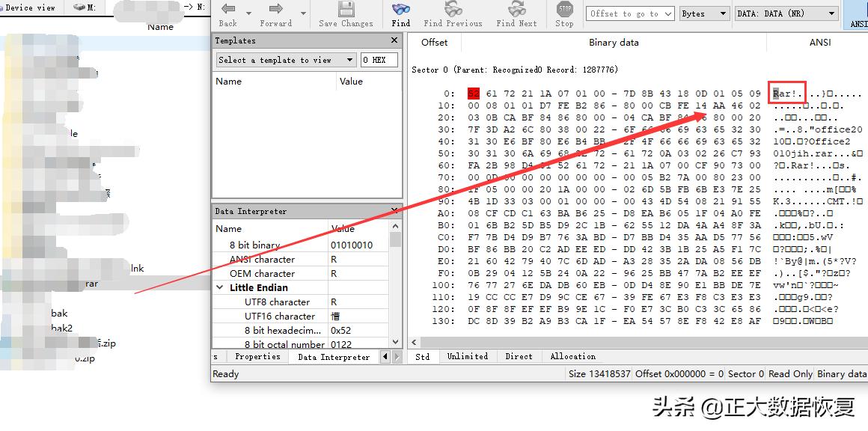The height and width of the screenshot is (431, 868).
Task: Switch to the Data Interpreter tab
Action: point(334,357)
